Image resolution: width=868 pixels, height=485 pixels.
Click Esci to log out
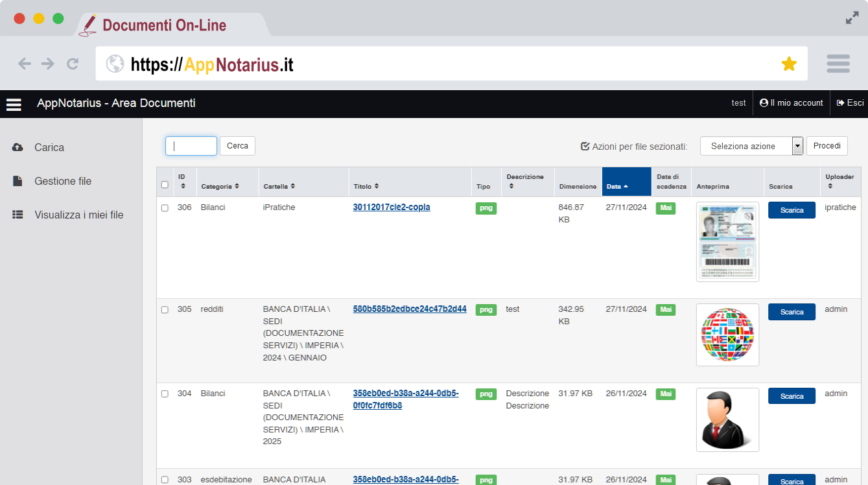pyautogui.click(x=850, y=103)
